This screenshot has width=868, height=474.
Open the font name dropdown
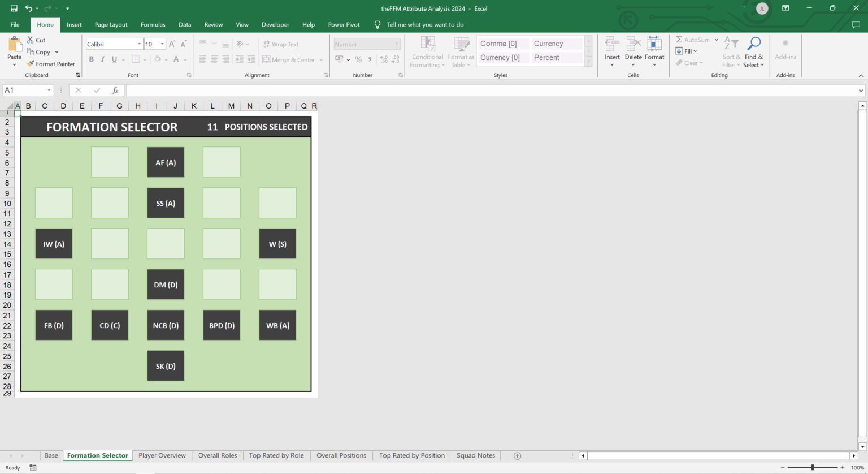(139, 44)
